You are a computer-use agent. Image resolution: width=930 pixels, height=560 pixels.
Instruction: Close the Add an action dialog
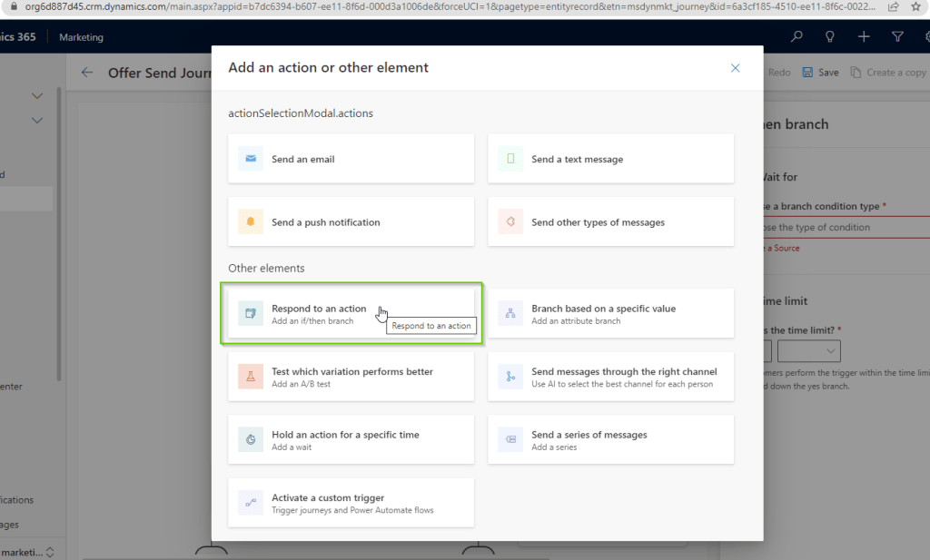(x=736, y=68)
